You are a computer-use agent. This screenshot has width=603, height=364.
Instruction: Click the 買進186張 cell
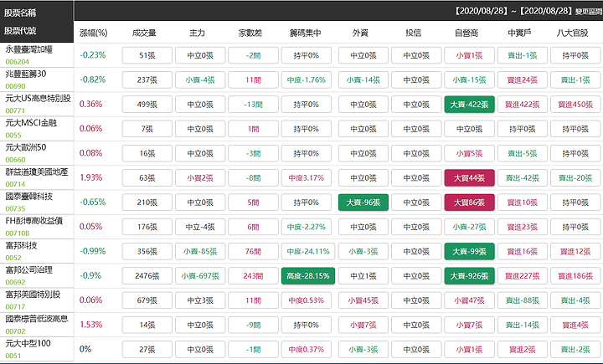click(x=575, y=276)
